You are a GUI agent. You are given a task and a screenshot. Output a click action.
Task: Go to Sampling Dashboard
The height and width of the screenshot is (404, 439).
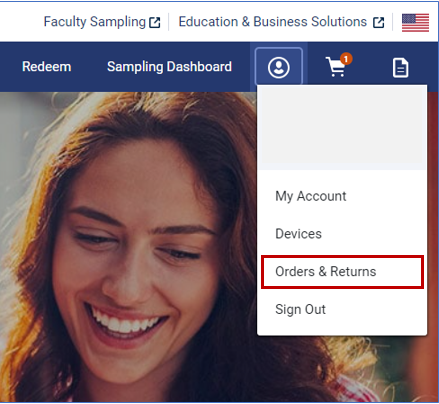[x=169, y=67]
